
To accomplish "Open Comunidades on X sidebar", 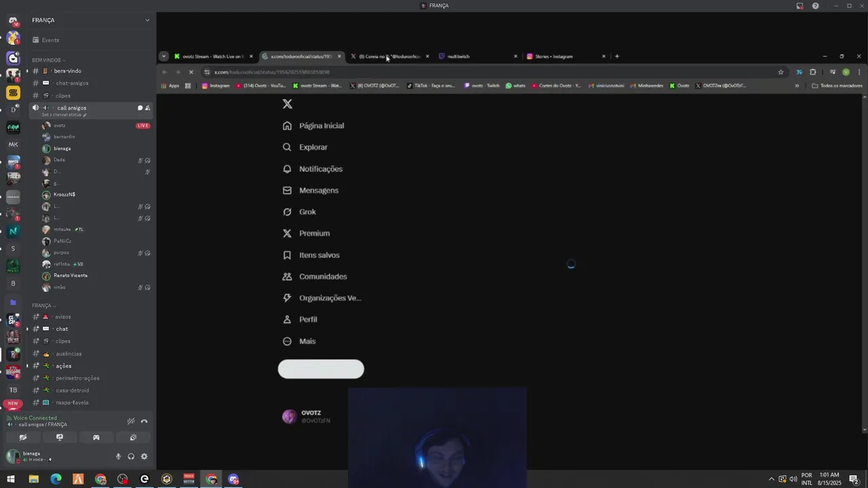I will (314, 277).
